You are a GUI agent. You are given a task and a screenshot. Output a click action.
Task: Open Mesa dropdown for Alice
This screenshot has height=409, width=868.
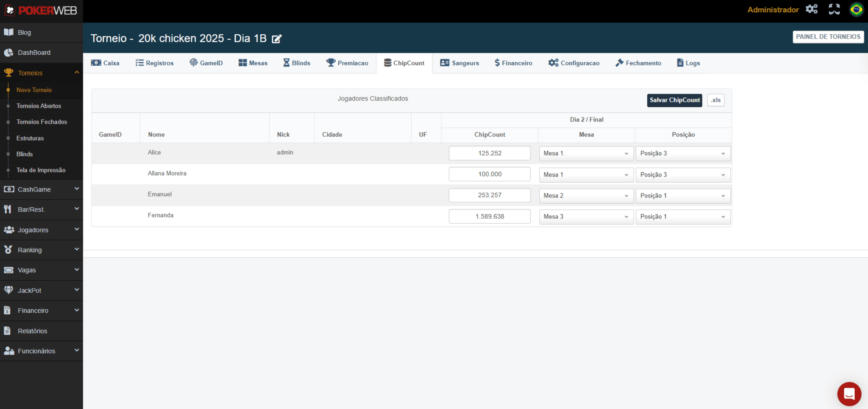586,153
